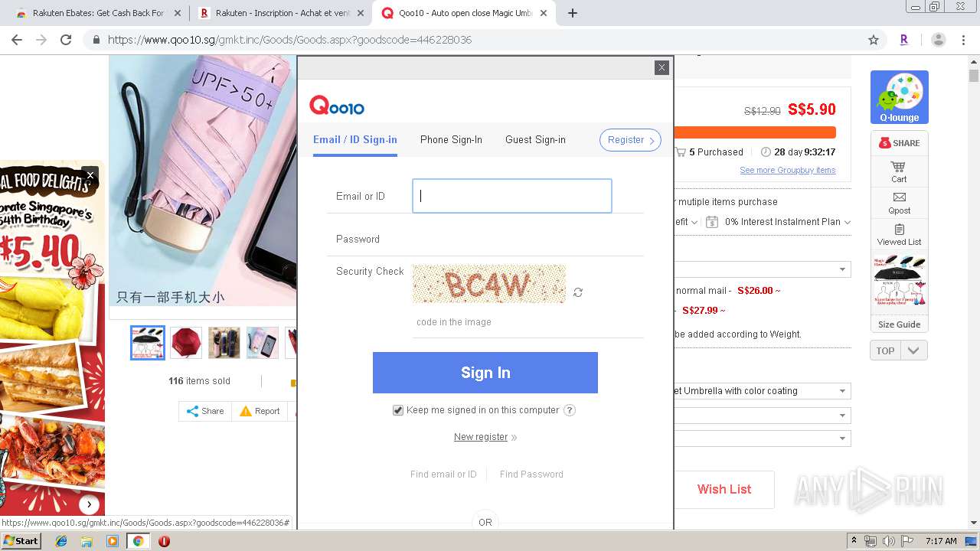Screen dimensions: 980x551
Task: Open the Size Guide
Action: click(x=899, y=324)
